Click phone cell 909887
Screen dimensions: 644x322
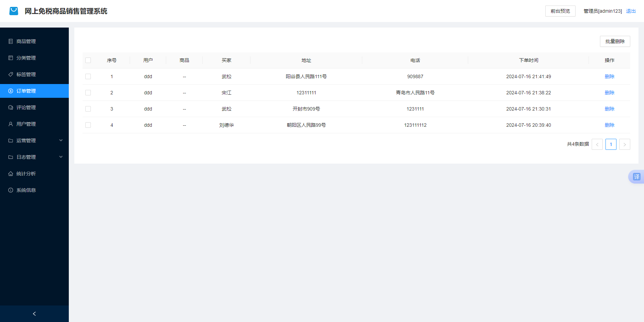415,76
